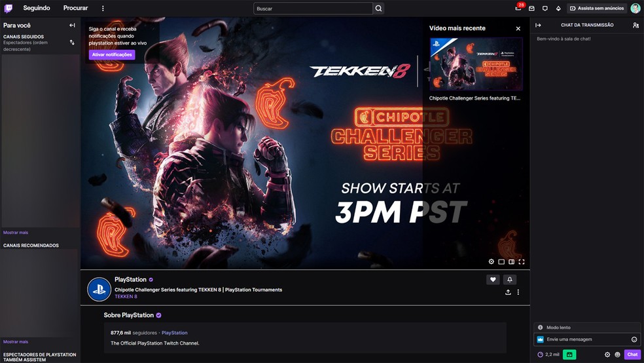Open the TEKKEN 8 category link
The height and width of the screenshot is (363, 644).
[126, 296]
